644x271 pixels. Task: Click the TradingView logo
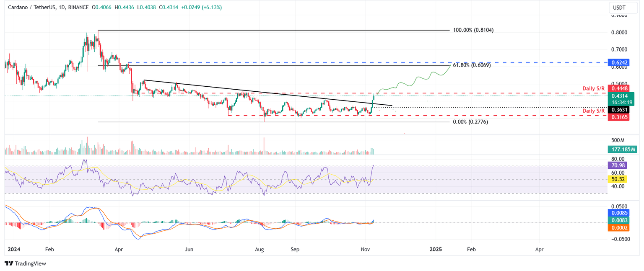9,263
